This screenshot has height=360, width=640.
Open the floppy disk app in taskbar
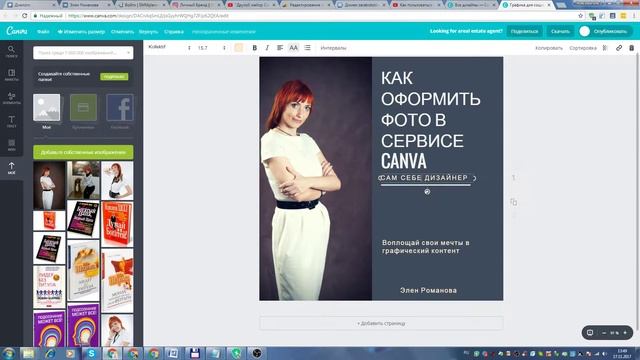click(195, 353)
